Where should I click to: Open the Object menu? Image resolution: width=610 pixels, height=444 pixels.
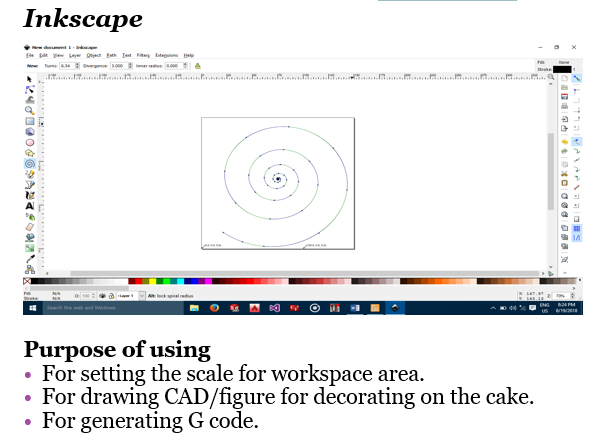pyautogui.click(x=93, y=55)
